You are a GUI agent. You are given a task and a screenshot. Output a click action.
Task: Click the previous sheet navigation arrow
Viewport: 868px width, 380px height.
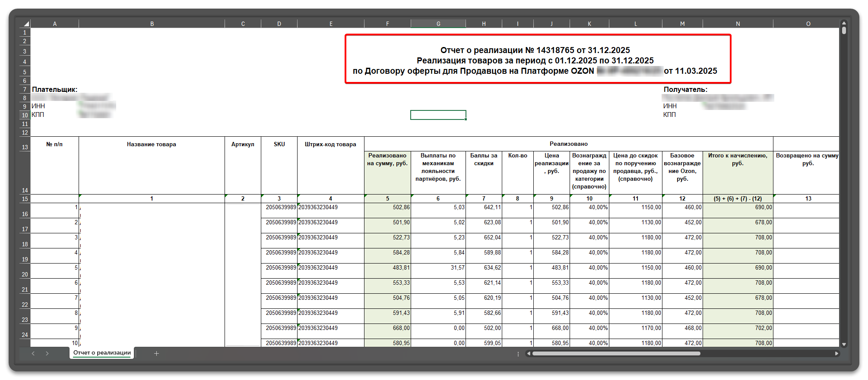coord(33,353)
